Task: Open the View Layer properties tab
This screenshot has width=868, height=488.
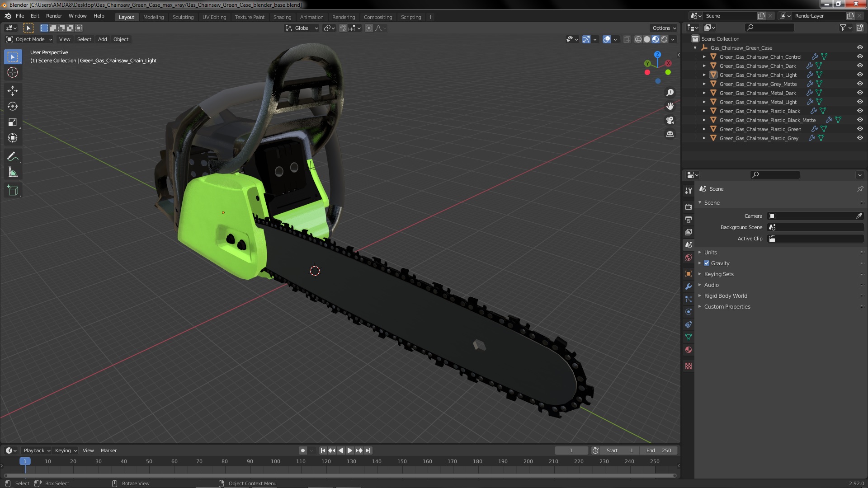Action: click(x=689, y=232)
